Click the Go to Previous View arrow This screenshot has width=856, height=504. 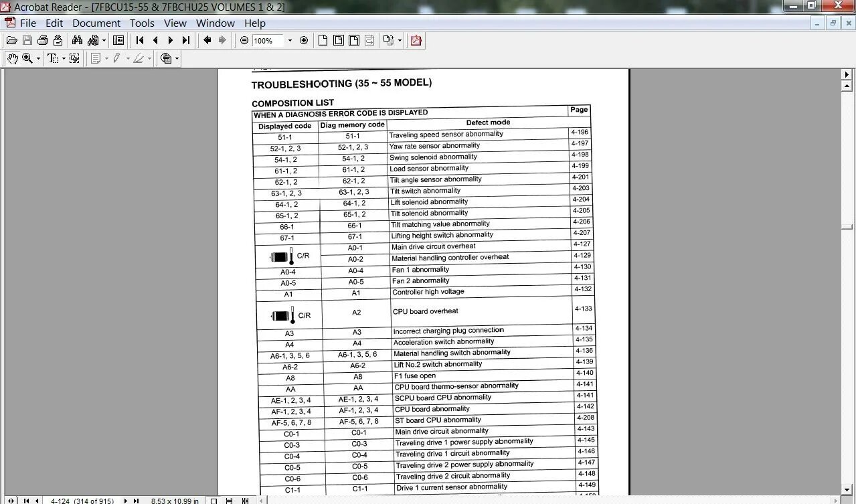pyautogui.click(x=207, y=40)
